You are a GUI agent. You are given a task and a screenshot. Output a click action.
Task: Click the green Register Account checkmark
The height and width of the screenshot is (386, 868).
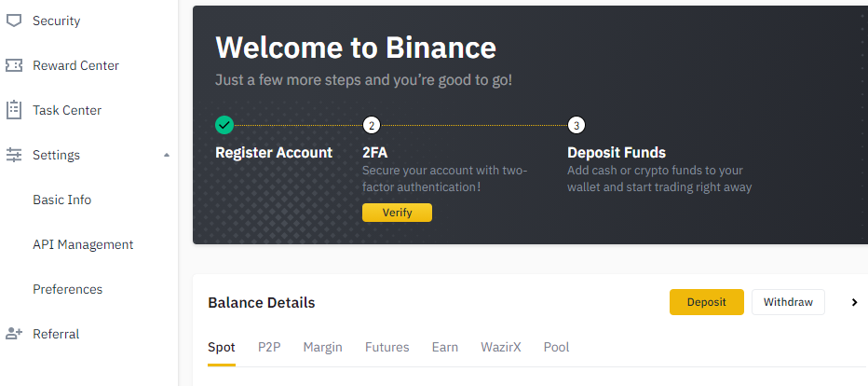pyautogui.click(x=224, y=125)
